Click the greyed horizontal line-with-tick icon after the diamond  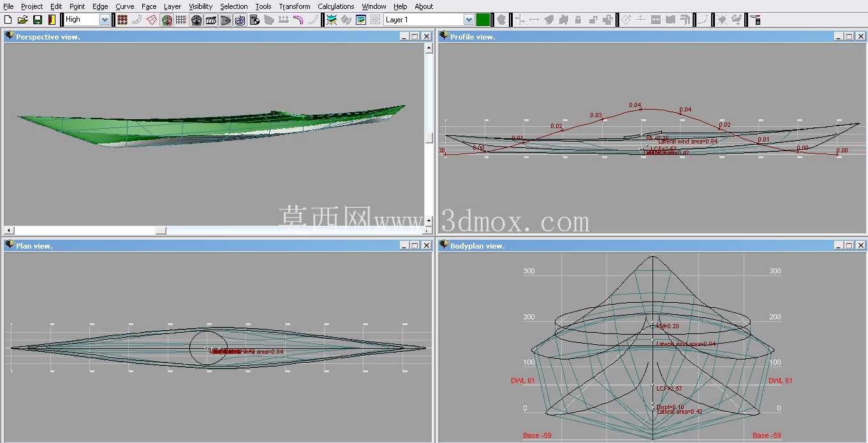641,20
